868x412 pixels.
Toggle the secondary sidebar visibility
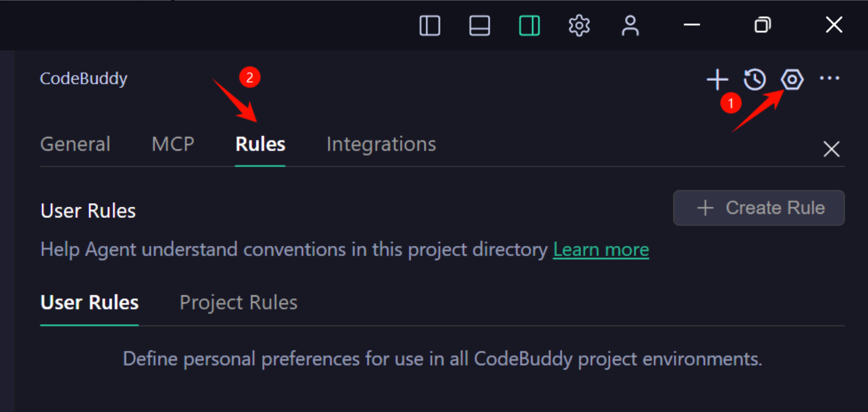point(529,25)
